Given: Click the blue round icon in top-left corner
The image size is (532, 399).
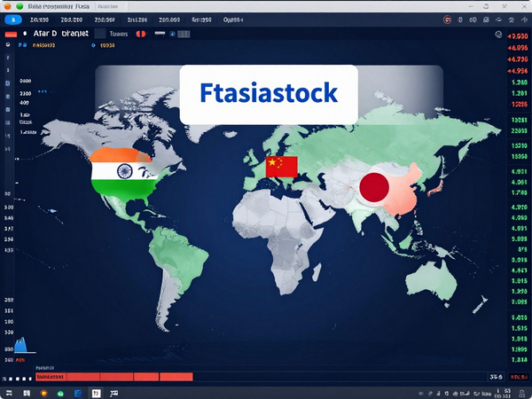Looking at the screenshot, I should pyautogui.click(x=15, y=19).
